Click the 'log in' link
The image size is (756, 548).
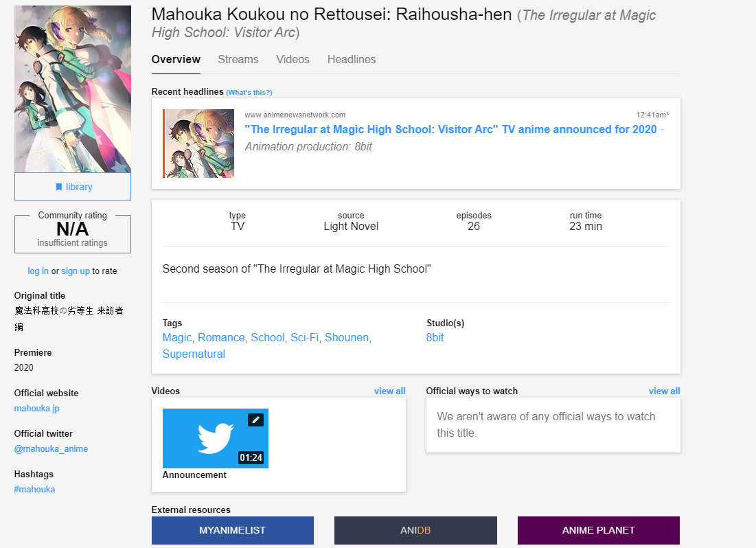(x=38, y=271)
